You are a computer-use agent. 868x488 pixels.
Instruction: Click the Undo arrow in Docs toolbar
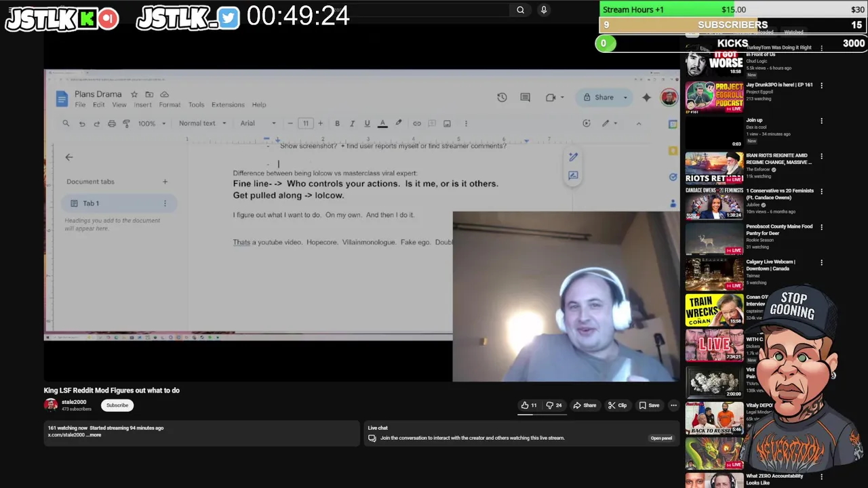[82, 123]
